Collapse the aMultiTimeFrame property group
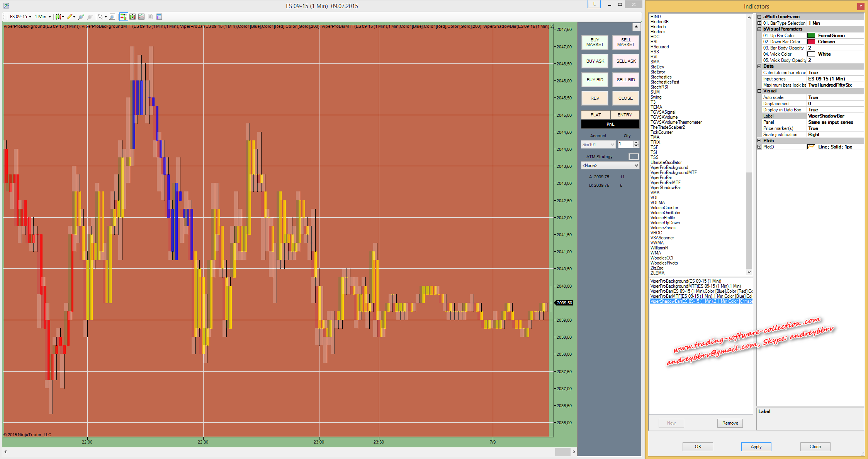This screenshot has width=868, height=459. (759, 17)
